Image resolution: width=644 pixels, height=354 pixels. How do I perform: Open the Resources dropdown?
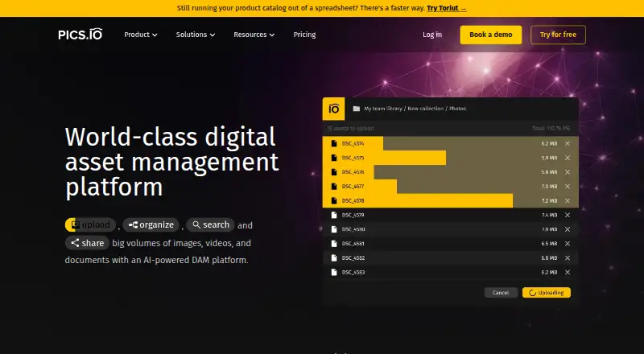coord(254,35)
